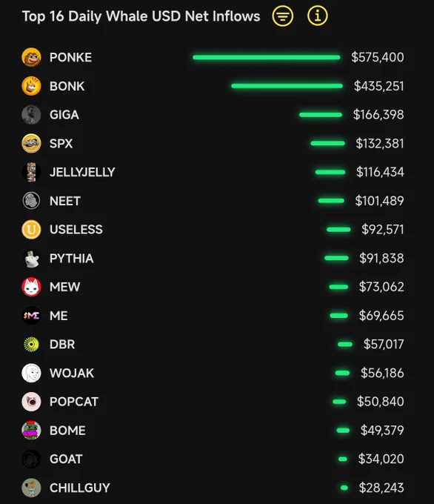Click the SPX coin icon
The height and width of the screenshot is (504, 434).
[x=31, y=143]
